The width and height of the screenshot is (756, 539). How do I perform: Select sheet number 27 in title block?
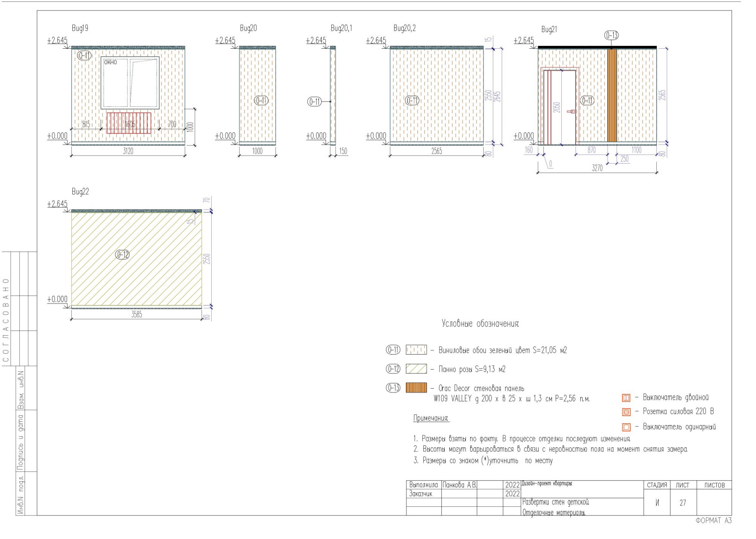683,503
